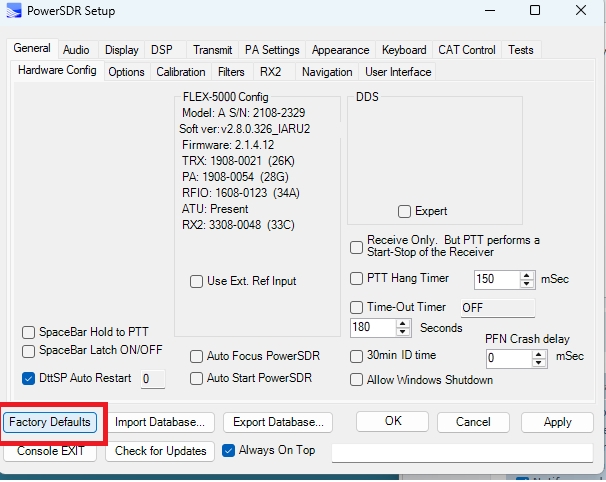Maximize the PowerSDR Setup window

pyautogui.click(x=535, y=10)
